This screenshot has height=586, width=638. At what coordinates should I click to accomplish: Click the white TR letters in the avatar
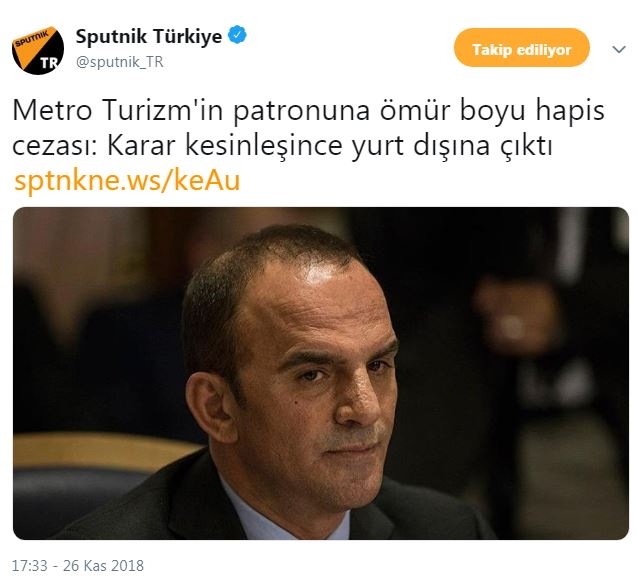(x=49, y=63)
